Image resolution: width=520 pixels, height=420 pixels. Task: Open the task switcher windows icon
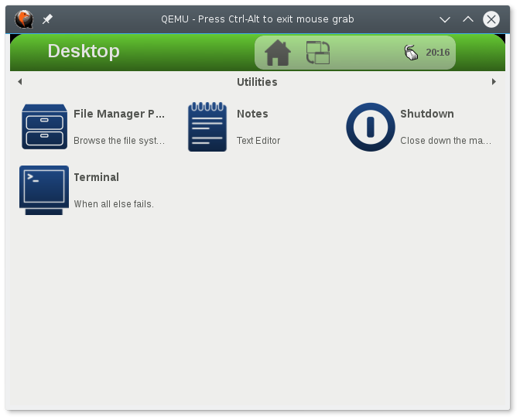click(318, 53)
